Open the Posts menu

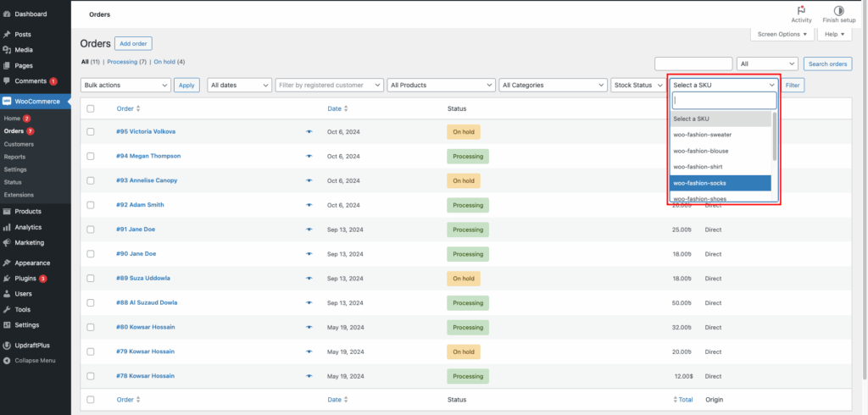tap(23, 35)
